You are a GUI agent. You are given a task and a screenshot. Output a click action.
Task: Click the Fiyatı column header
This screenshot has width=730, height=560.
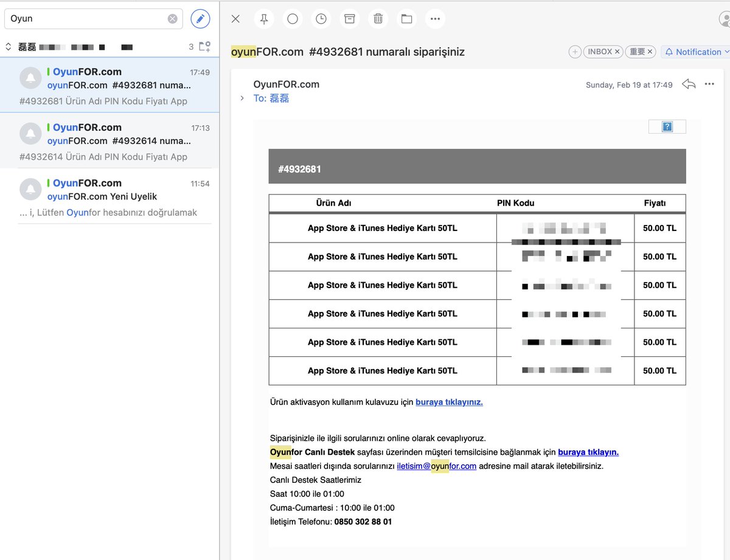coord(655,203)
